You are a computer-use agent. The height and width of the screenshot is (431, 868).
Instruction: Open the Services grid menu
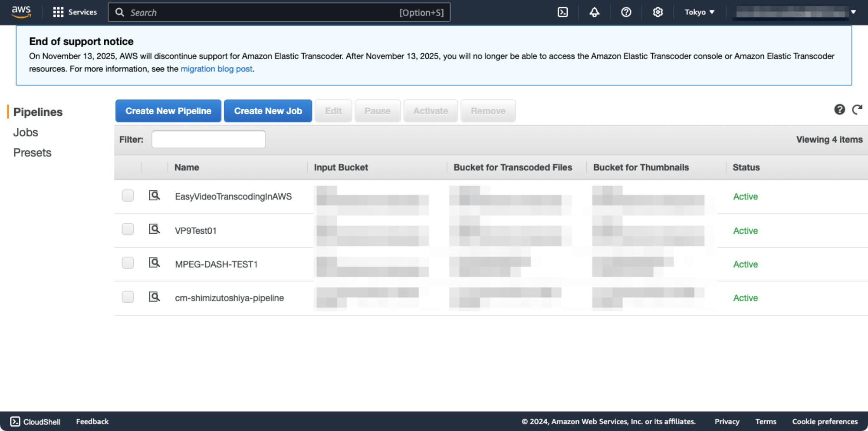tap(75, 12)
